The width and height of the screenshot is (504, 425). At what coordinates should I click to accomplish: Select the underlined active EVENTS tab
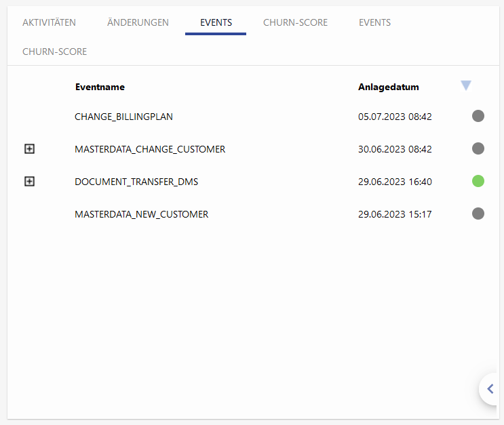[x=216, y=22]
